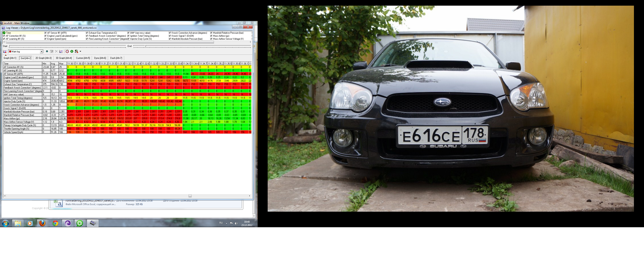Click the Max column header
This screenshot has height=278, width=644.
[63, 64]
